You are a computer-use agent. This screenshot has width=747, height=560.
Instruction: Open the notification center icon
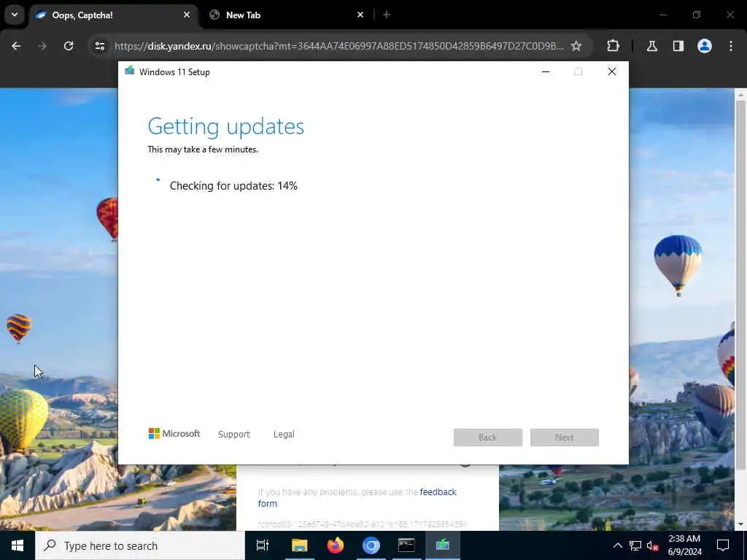[x=723, y=545]
